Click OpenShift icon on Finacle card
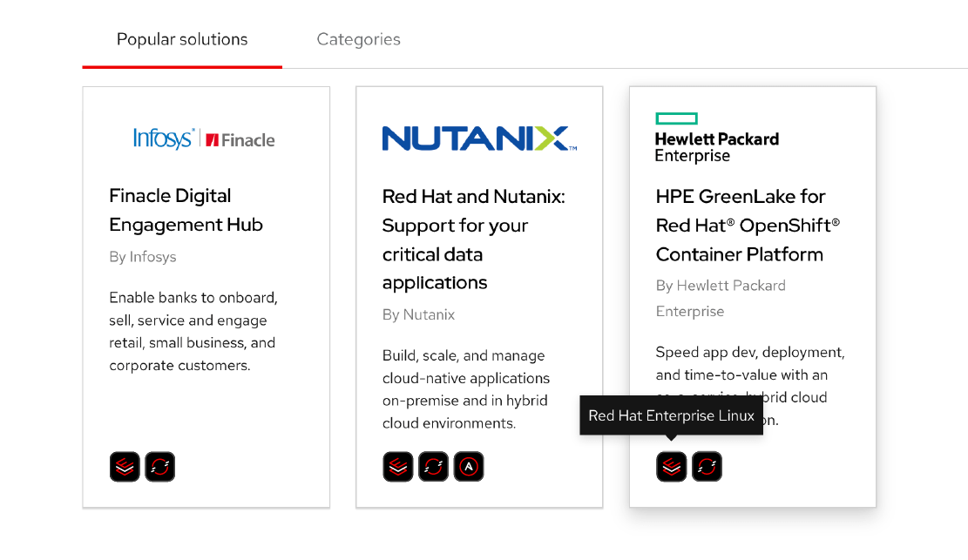Viewport: 968px width, 560px height. click(x=160, y=467)
